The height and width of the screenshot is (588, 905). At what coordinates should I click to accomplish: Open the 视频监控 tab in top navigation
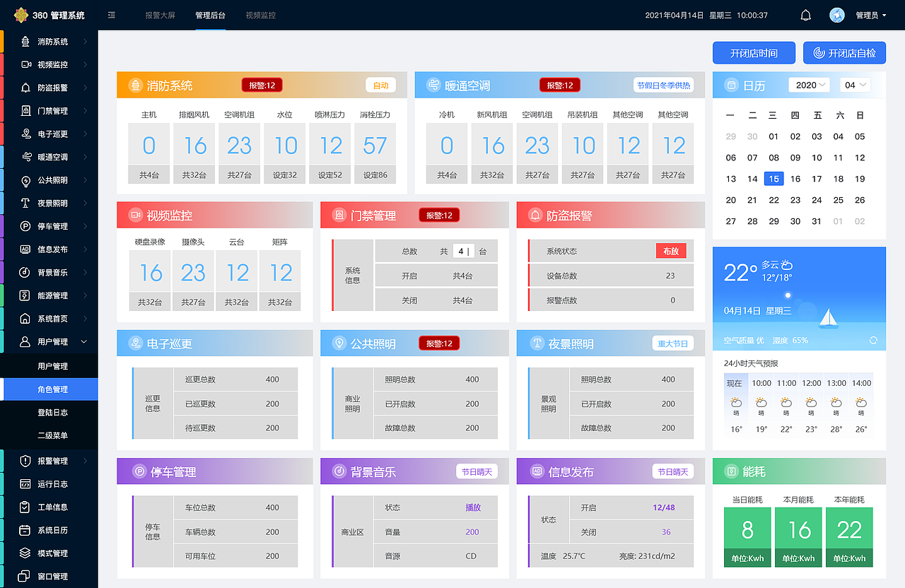[261, 15]
